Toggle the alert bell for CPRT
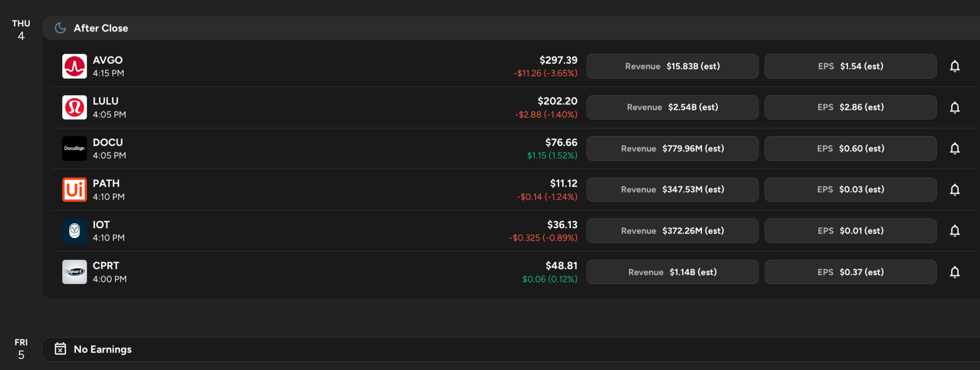This screenshot has height=370, width=980. pos(954,272)
